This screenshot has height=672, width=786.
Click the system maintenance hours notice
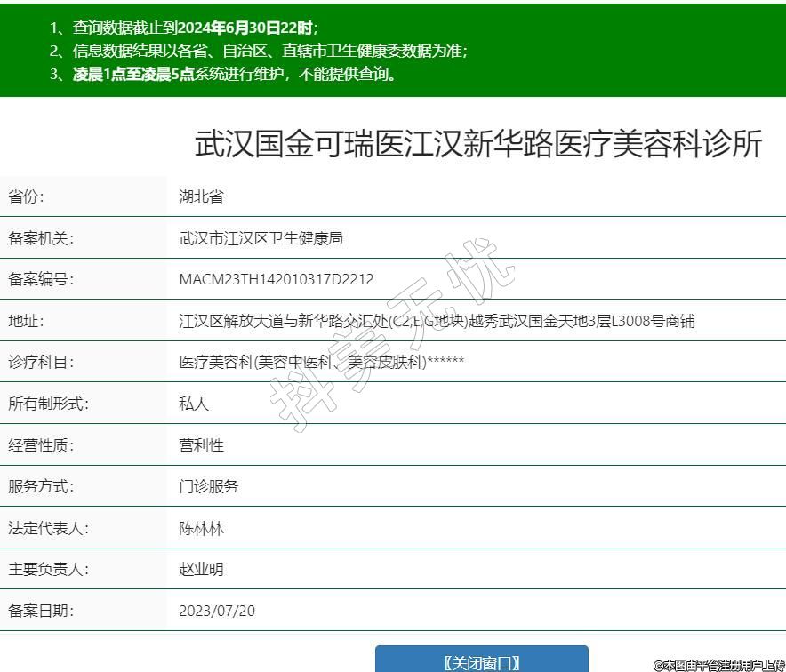point(222,74)
